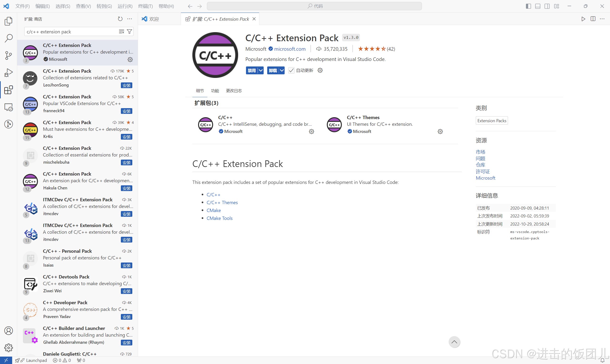Viewport: 610px width, 364px height.
Task: Install LeoJhonSong's C/C++ Extension Pack
Action: 127,85
